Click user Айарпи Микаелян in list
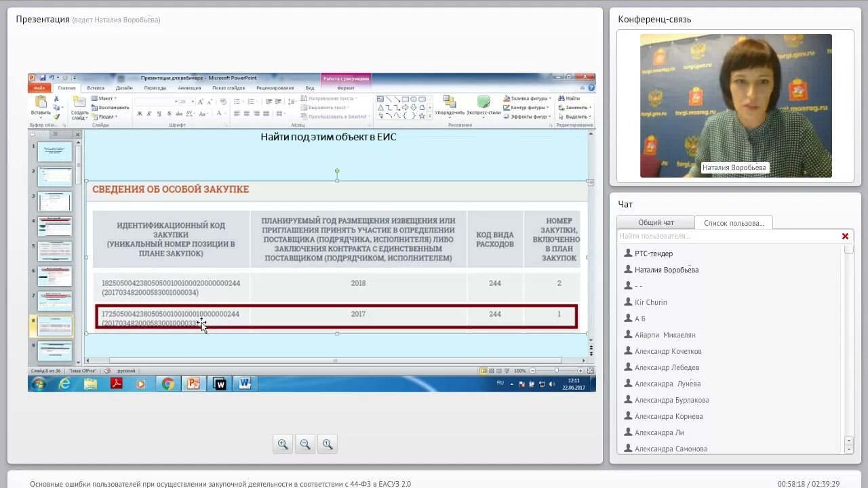The image size is (868, 488). [x=665, y=335]
